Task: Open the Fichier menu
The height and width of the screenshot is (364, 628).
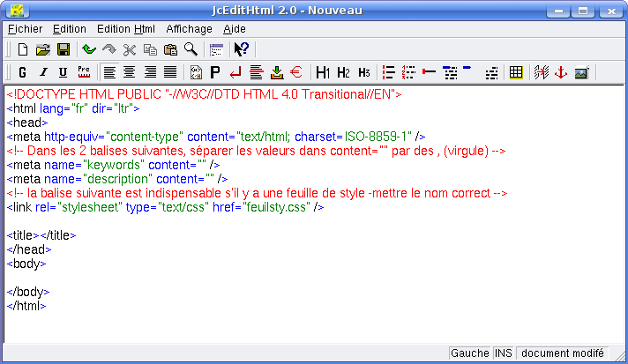Action: coord(25,28)
